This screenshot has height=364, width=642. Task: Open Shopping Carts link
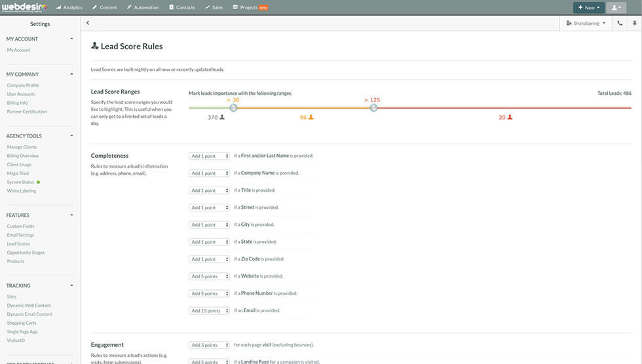pyautogui.click(x=21, y=323)
